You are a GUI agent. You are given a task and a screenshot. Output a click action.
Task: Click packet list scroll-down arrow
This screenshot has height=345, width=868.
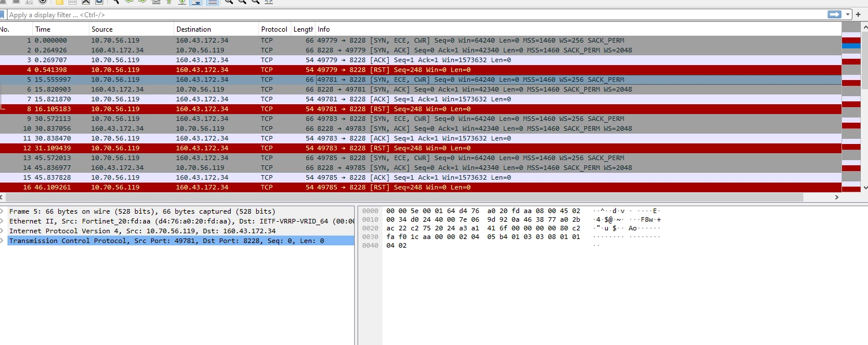[864, 188]
